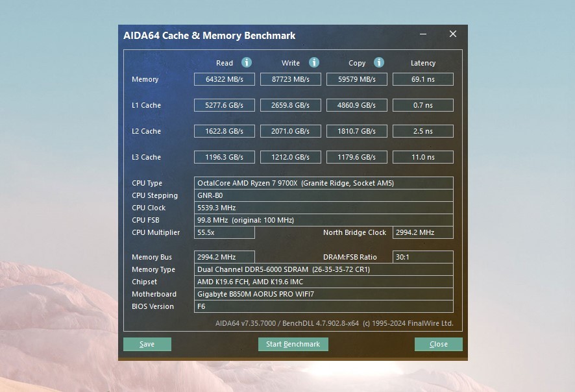Click the L3 Cache row label

pyautogui.click(x=146, y=157)
